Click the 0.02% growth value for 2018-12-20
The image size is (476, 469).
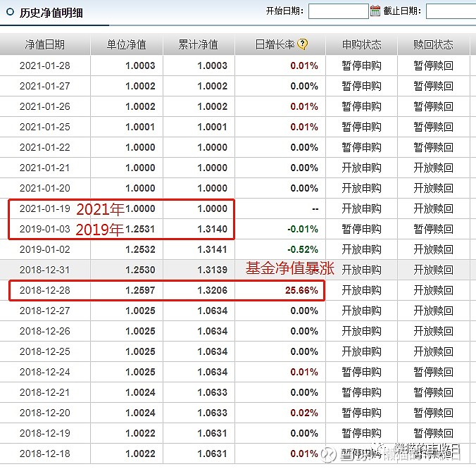pos(304,413)
